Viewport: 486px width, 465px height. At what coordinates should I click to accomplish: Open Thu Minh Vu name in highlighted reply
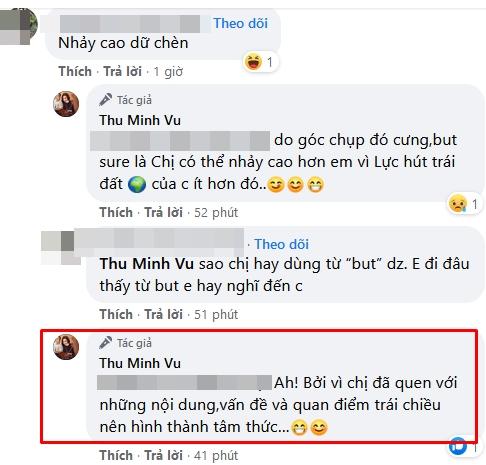coord(140,363)
